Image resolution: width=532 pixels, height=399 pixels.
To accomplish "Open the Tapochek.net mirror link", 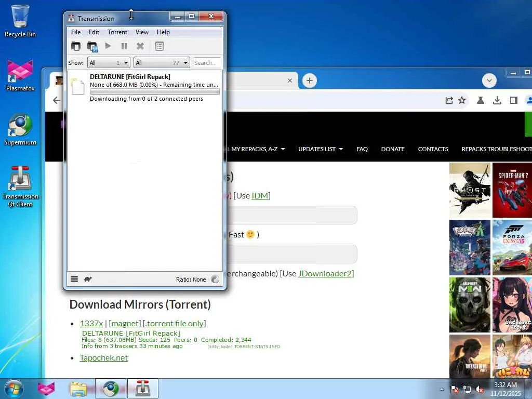I will click(x=104, y=357).
